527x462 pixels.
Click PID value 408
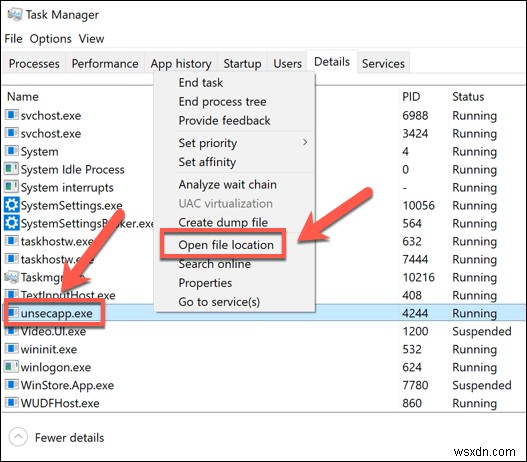(x=412, y=295)
